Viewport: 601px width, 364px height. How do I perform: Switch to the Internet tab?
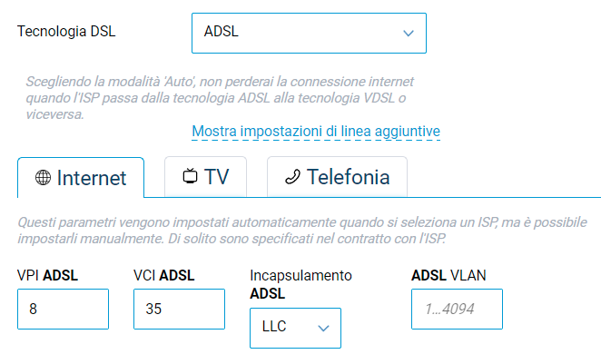click(81, 178)
